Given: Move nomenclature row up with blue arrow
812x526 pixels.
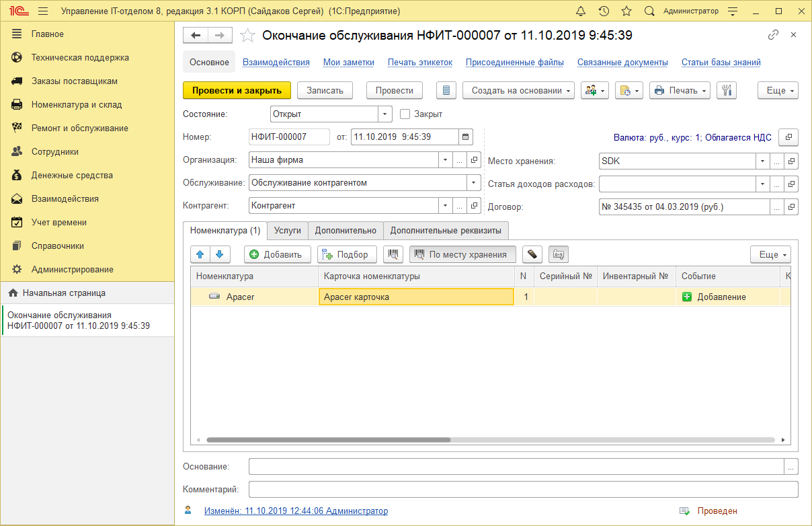Looking at the screenshot, I should (200, 254).
